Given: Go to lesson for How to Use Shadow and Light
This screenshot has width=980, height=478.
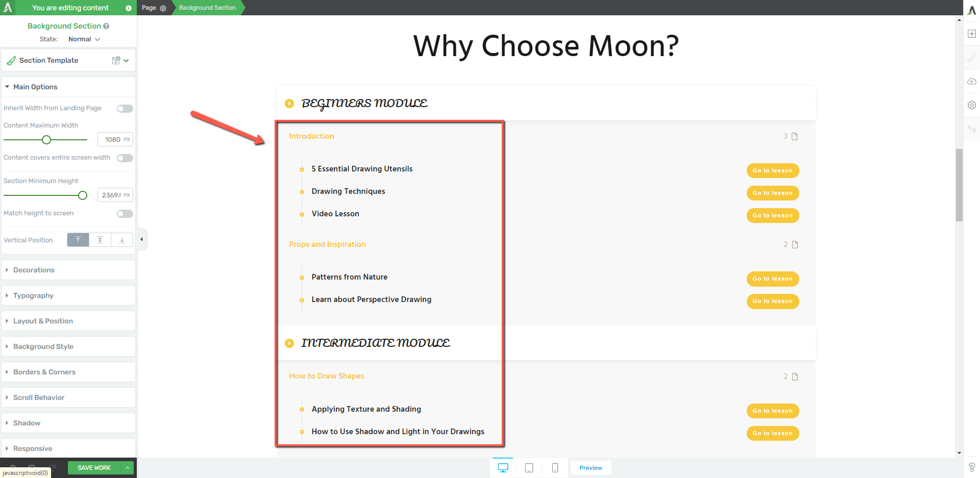Looking at the screenshot, I should 773,433.
